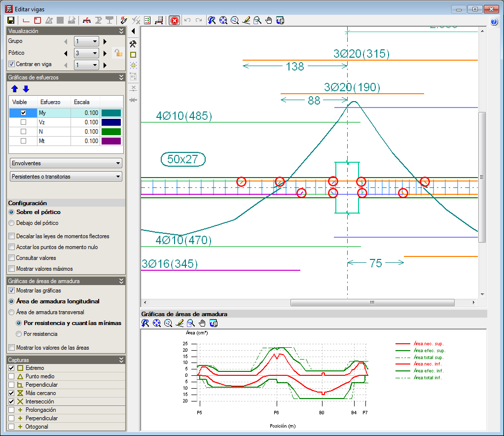The width and height of the screenshot is (504, 436).
Task: Open 'Persistentes o transitorias' dropdown
Action: [x=66, y=177]
